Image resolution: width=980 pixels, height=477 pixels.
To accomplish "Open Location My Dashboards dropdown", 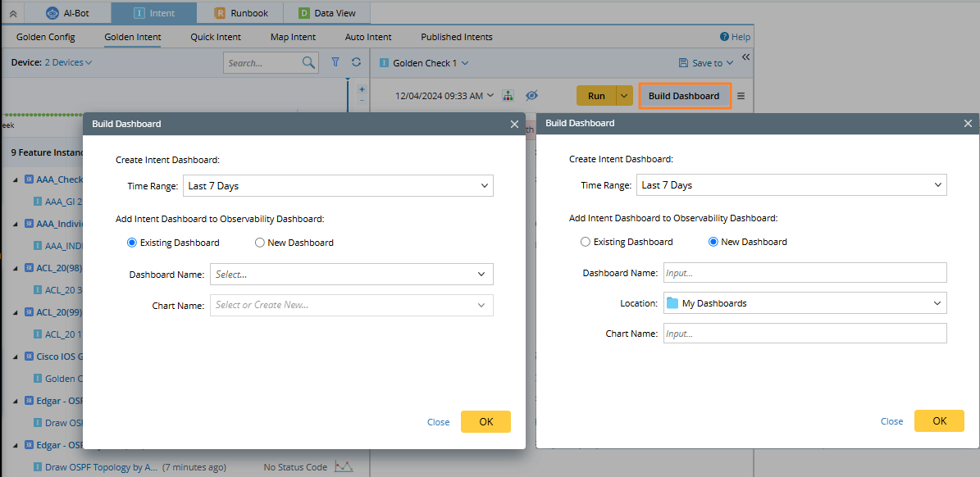I will coord(805,302).
